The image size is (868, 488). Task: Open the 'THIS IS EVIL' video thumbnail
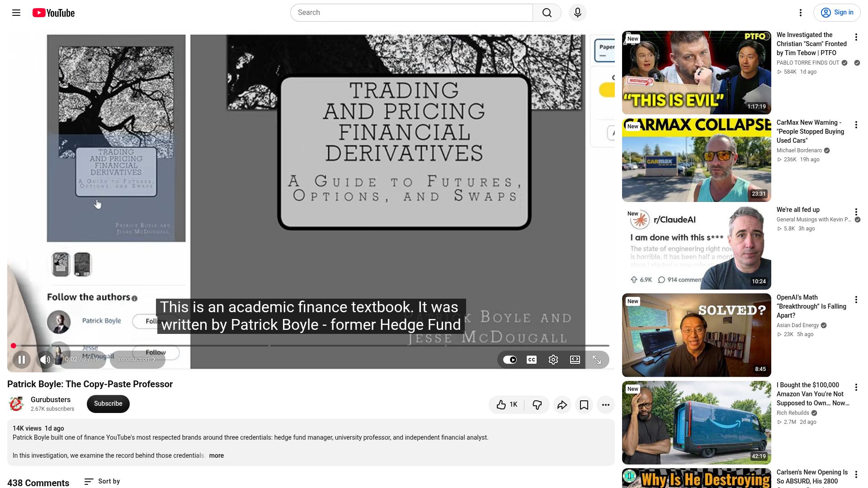pyautogui.click(x=696, y=73)
